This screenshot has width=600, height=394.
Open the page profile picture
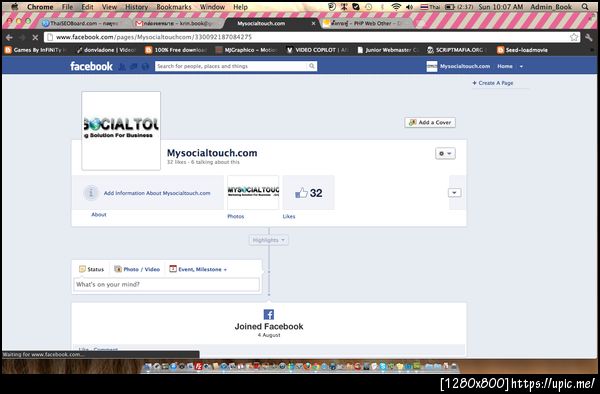pyautogui.click(x=121, y=131)
